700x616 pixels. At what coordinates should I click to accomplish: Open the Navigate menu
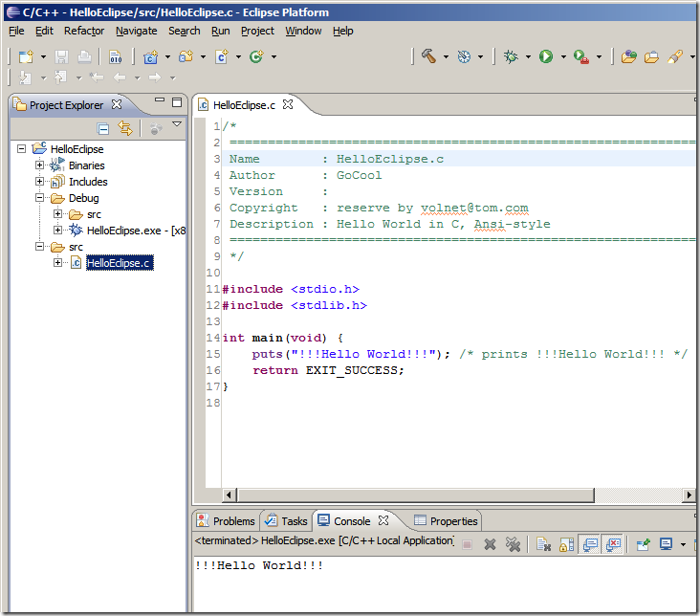[x=136, y=31]
